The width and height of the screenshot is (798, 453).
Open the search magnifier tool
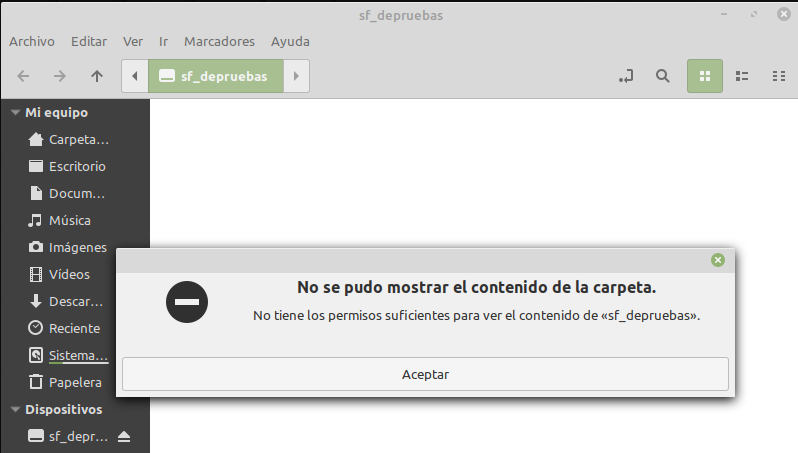[663, 76]
